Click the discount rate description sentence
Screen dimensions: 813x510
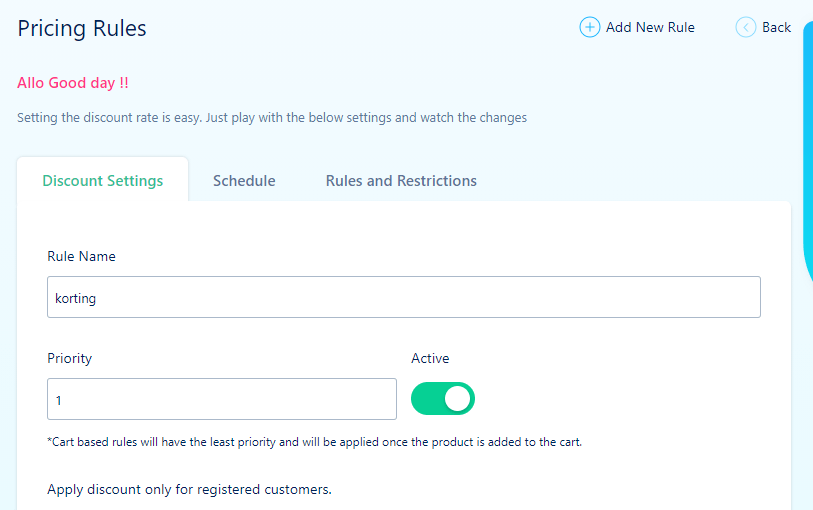(x=272, y=117)
